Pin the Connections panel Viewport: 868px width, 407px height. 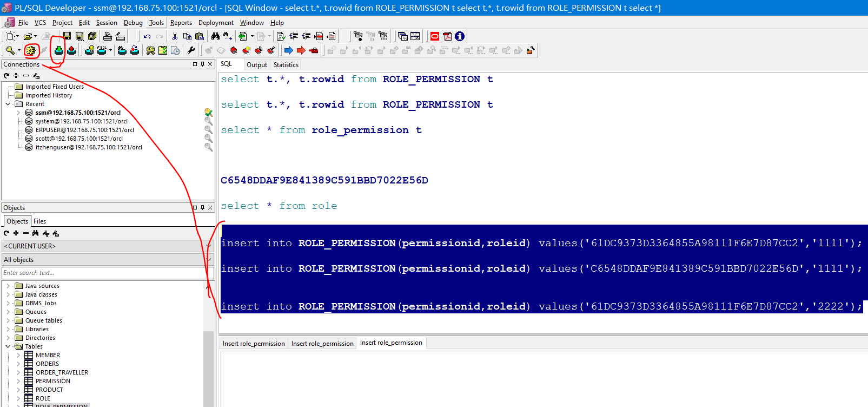(202, 64)
